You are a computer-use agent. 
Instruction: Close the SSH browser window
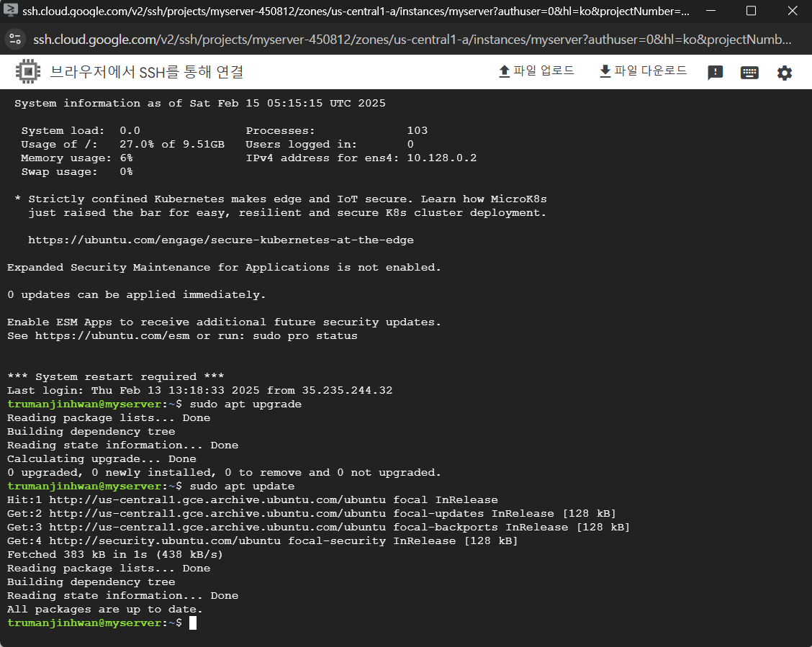(x=790, y=11)
